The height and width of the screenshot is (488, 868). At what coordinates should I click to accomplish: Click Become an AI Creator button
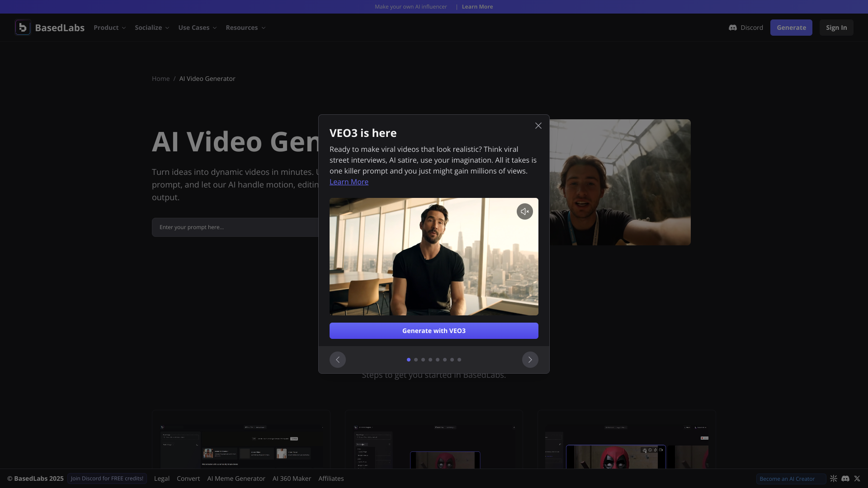coord(791,479)
